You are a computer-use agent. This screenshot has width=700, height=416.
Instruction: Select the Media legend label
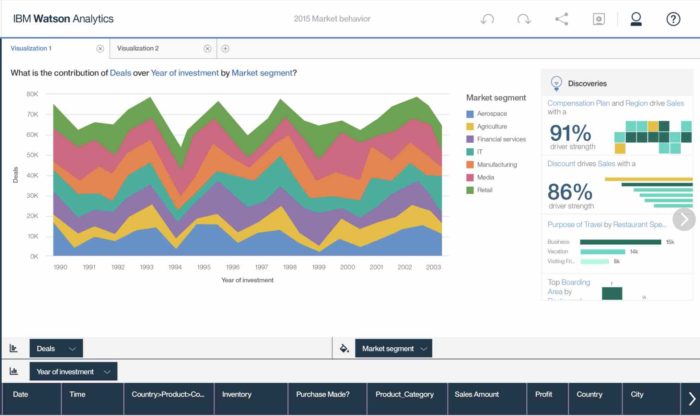click(x=486, y=177)
